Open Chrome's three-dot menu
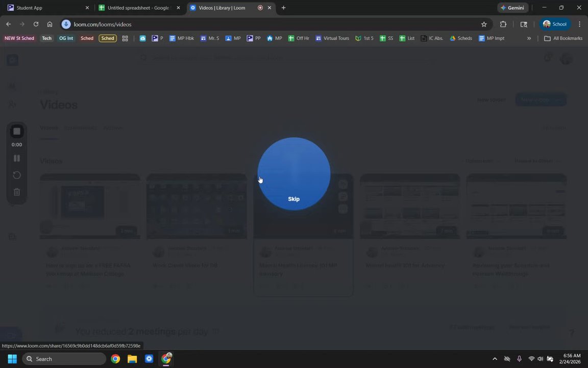 tap(579, 24)
